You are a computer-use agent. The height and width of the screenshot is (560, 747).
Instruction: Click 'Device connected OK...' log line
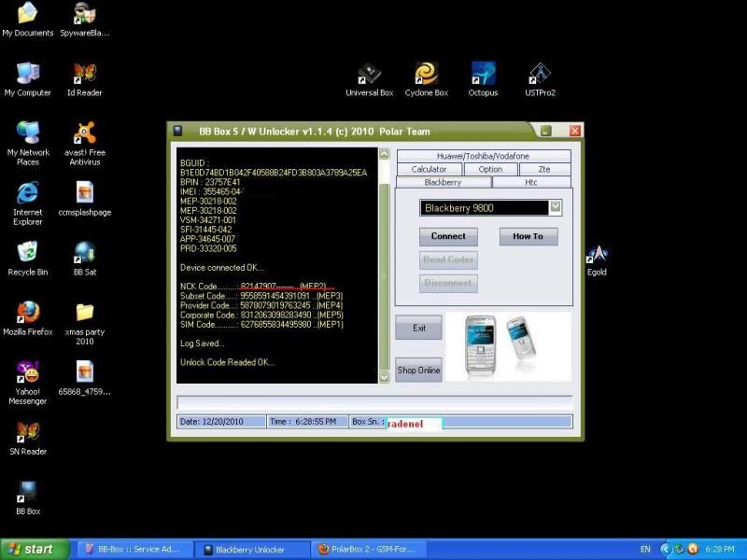[222, 268]
